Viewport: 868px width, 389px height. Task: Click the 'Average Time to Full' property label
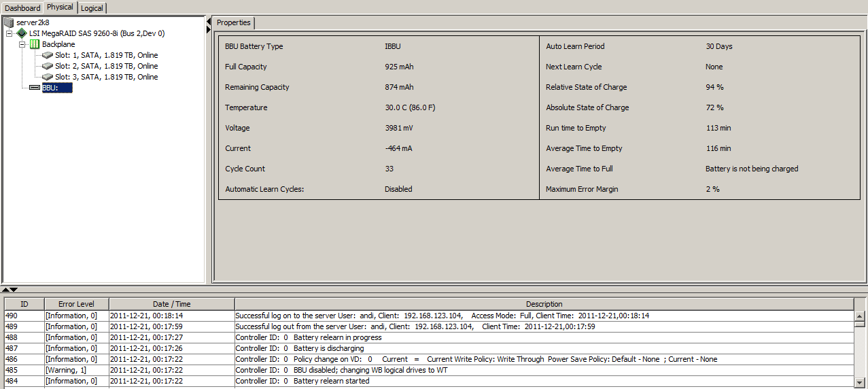579,169
